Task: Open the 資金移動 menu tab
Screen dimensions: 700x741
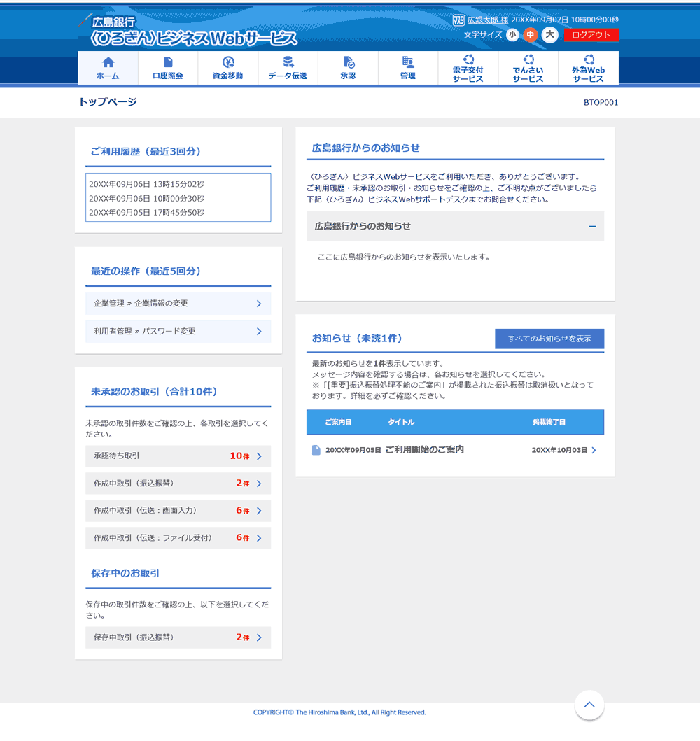Action: coord(228,68)
